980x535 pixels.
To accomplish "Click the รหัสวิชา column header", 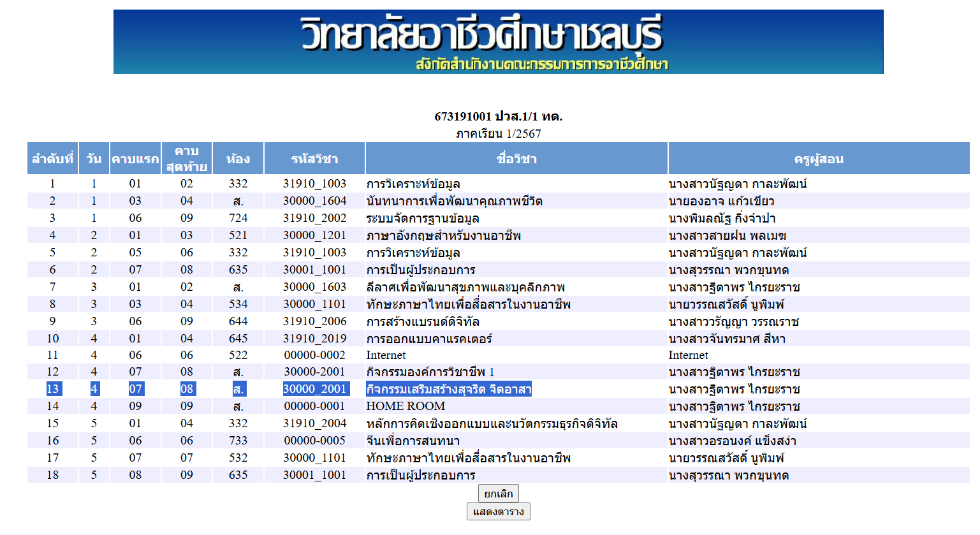I will click(x=316, y=158).
